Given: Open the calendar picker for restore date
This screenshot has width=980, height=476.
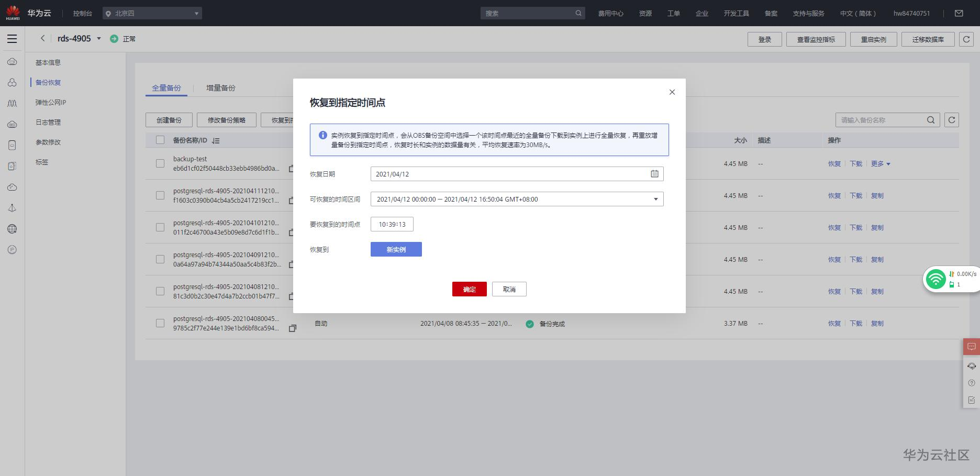Looking at the screenshot, I should click(654, 174).
